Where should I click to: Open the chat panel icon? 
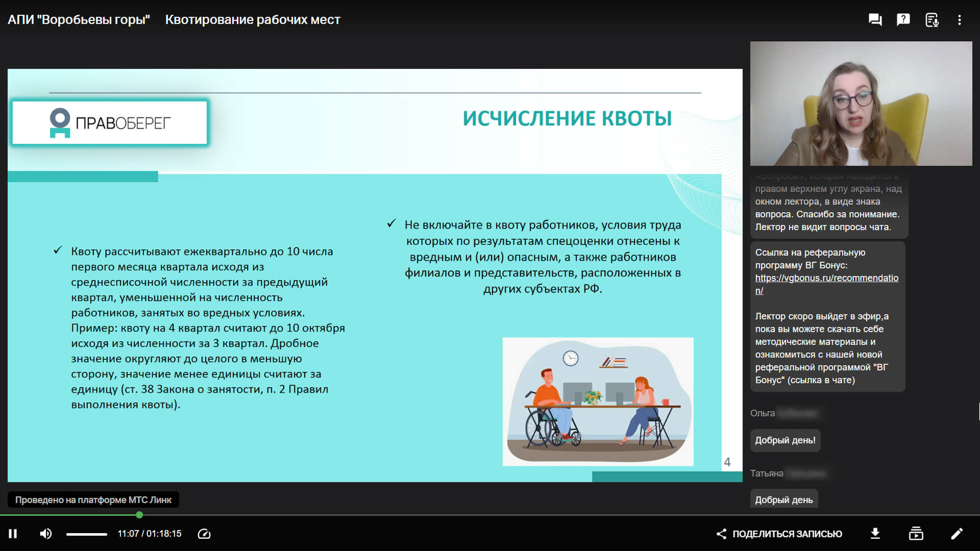pos(875,20)
